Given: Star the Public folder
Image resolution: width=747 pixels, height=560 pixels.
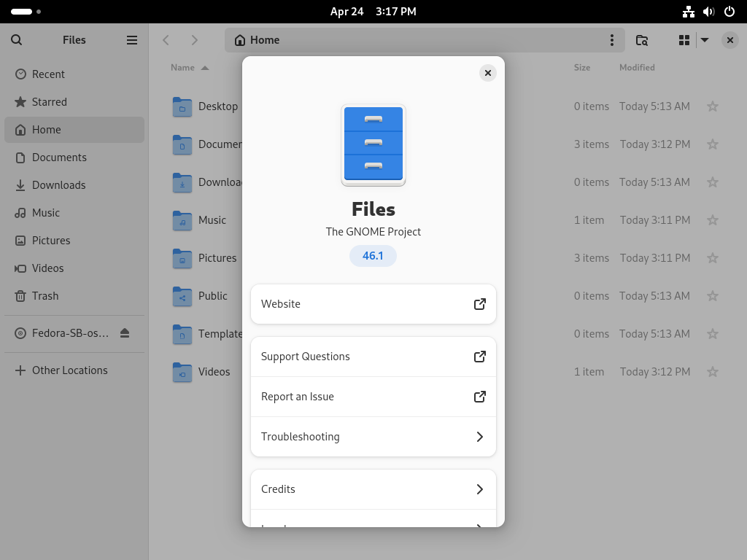Looking at the screenshot, I should pos(713,296).
